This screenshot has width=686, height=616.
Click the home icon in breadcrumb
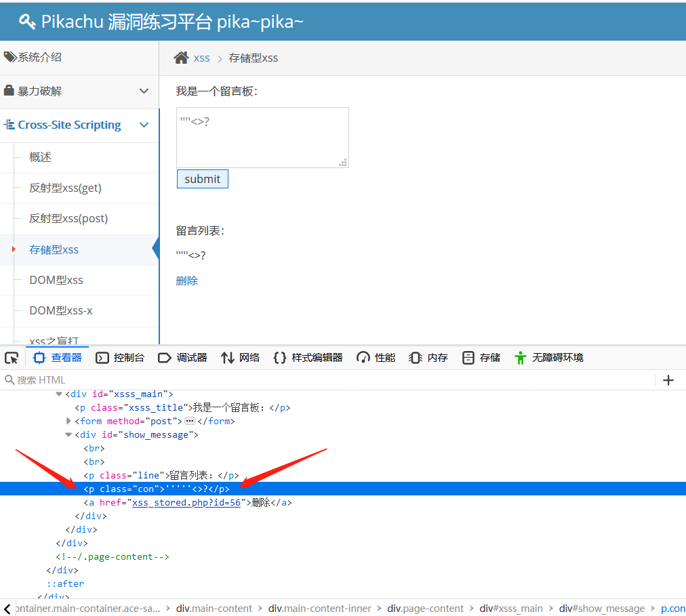coord(181,58)
